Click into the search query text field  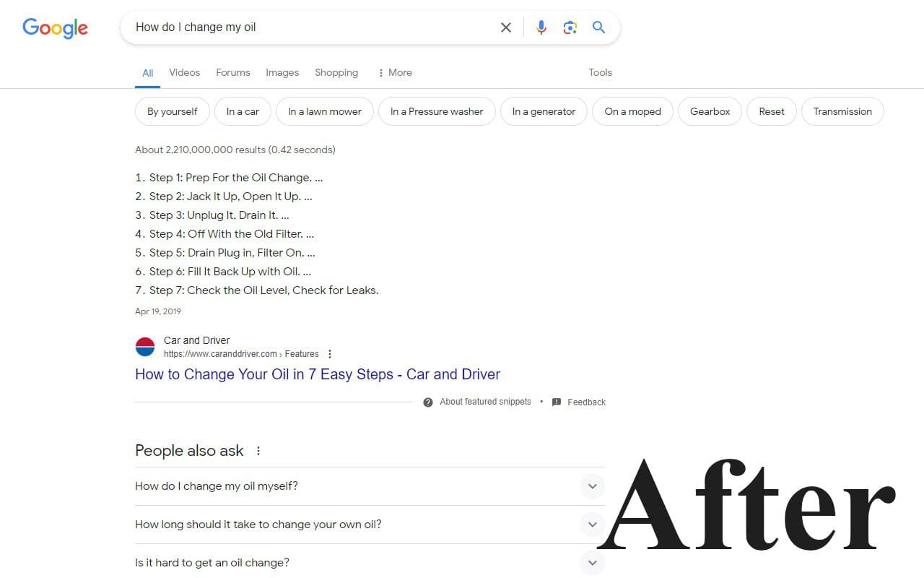point(310,27)
